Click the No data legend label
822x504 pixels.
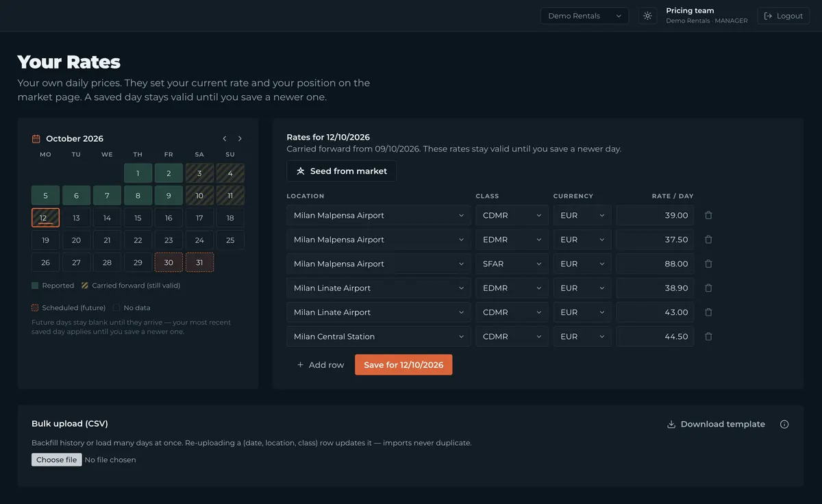coord(137,308)
